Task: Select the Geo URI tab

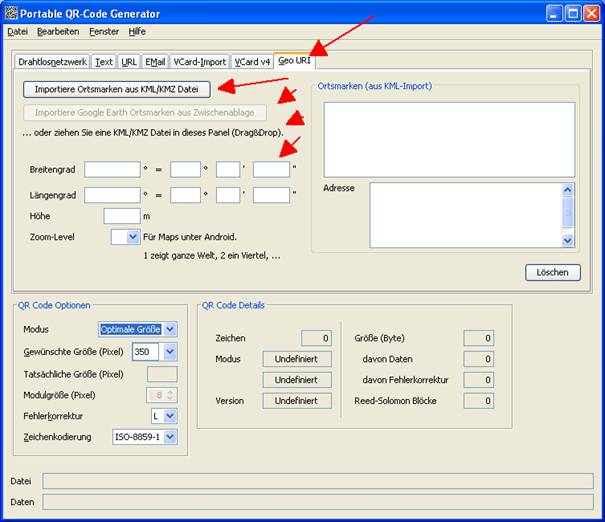Action: point(294,61)
